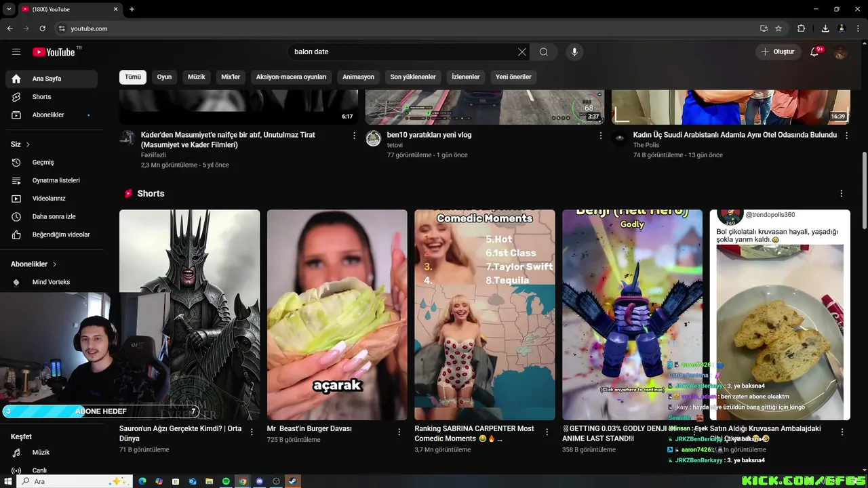868x488 pixels.
Task: Open Discord from the taskbar
Action: (x=259, y=481)
